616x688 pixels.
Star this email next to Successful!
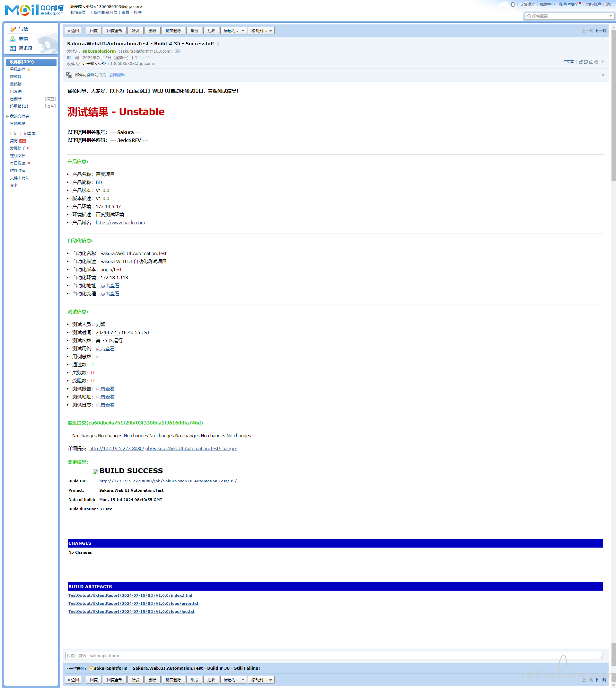coord(217,43)
